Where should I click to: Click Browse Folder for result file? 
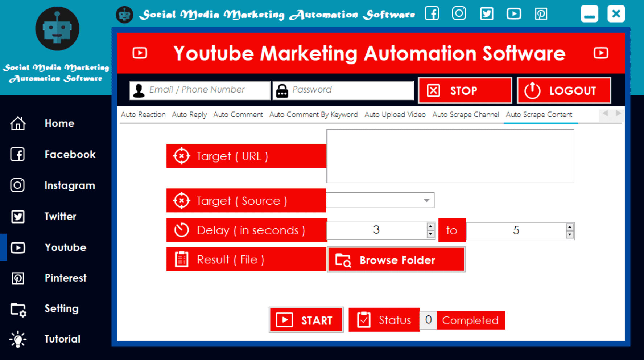coord(396,259)
